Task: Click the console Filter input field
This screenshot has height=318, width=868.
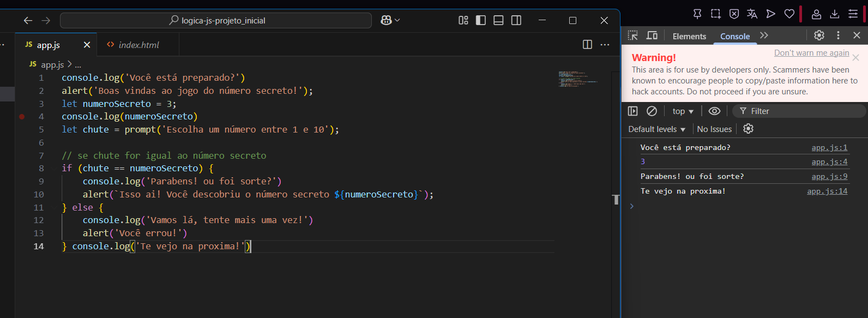Action: pyautogui.click(x=799, y=111)
